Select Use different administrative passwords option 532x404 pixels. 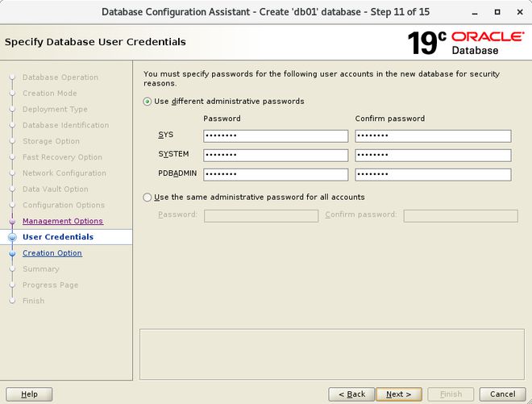(147, 102)
